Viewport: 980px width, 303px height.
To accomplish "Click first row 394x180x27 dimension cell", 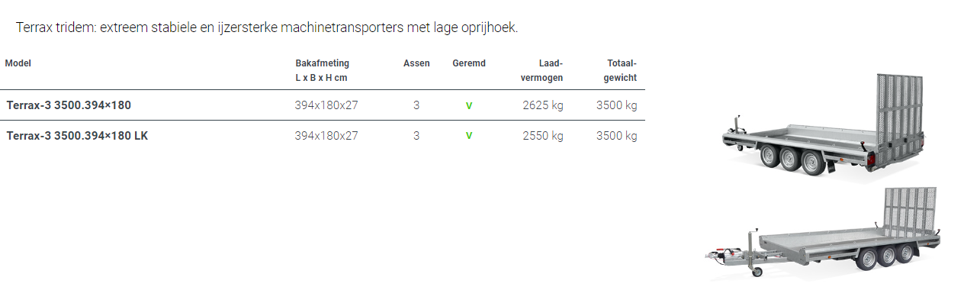I will (x=326, y=105).
